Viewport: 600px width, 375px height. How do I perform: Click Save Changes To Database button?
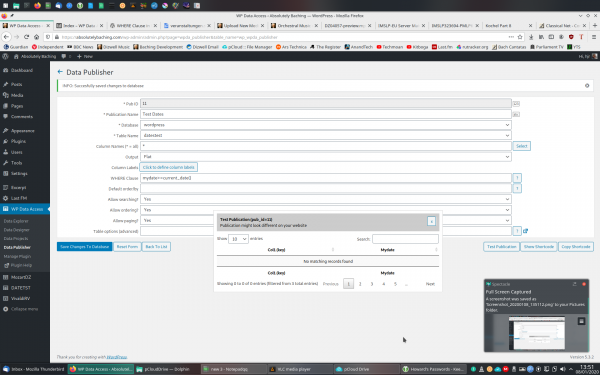(85, 247)
